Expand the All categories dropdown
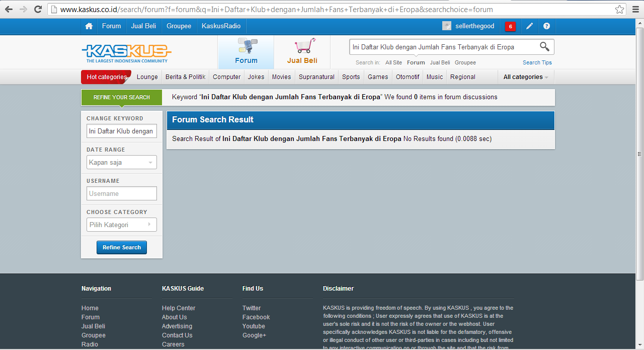 tap(526, 77)
